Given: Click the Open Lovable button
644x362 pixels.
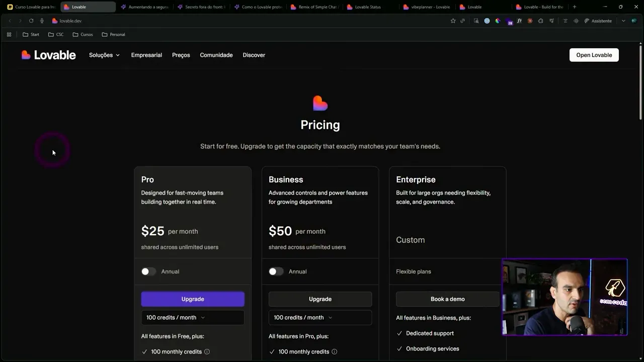Looking at the screenshot, I should click(x=594, y=55).
